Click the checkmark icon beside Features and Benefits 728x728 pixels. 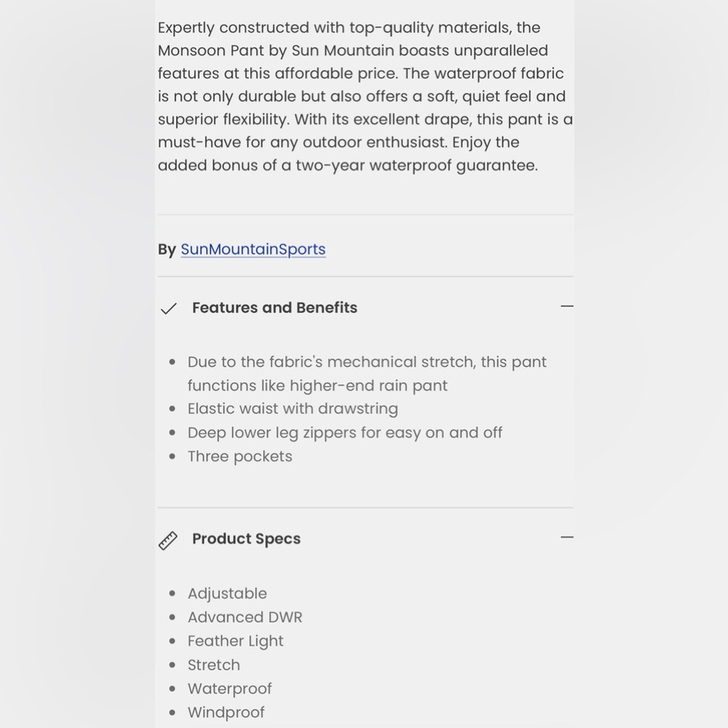pyautogui.click(x=168, y=308)
